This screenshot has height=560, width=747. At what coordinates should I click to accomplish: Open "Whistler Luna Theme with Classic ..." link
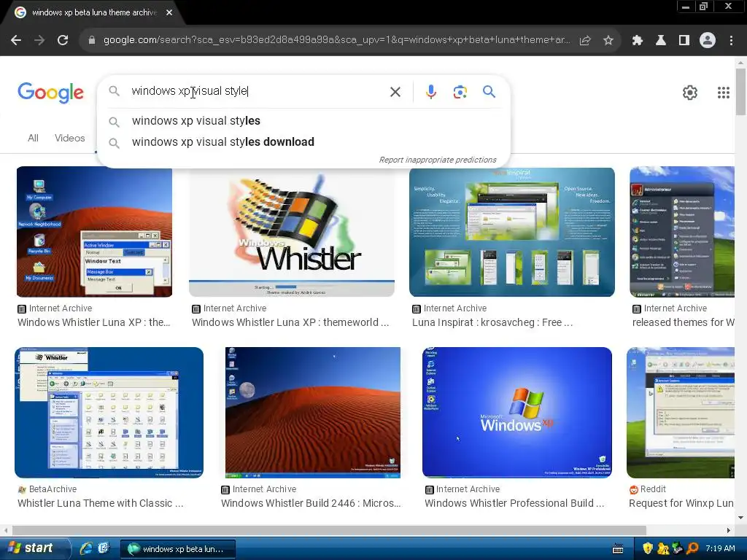coord(101,503)
